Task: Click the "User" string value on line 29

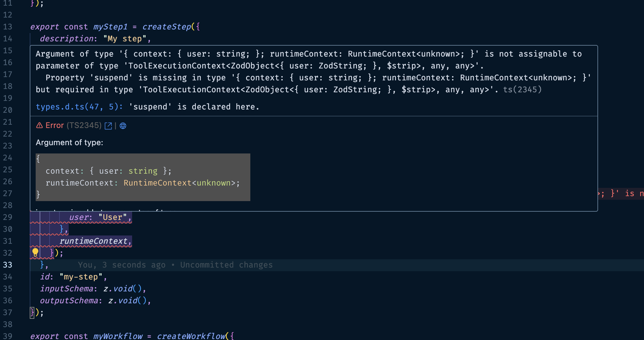Action: (112, 217)
